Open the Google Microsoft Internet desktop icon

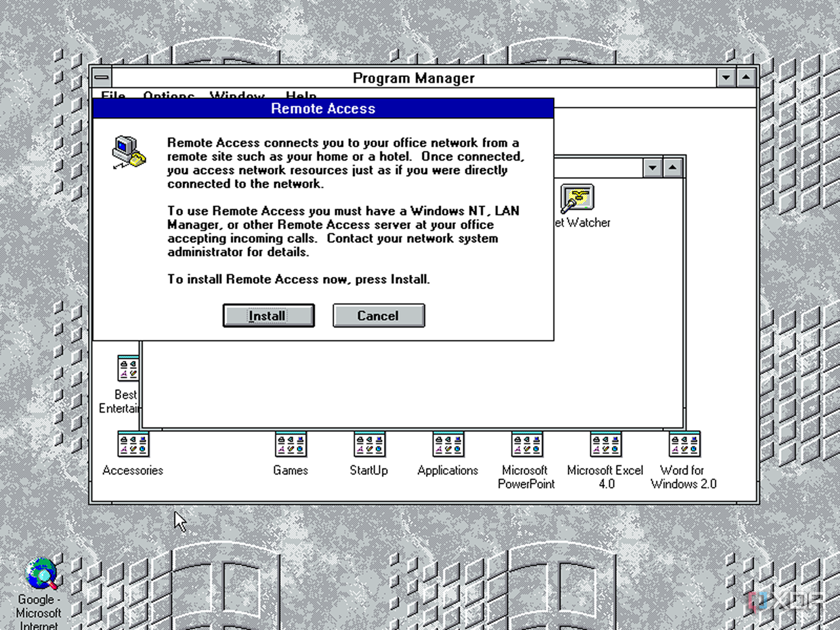coord(41,574)
